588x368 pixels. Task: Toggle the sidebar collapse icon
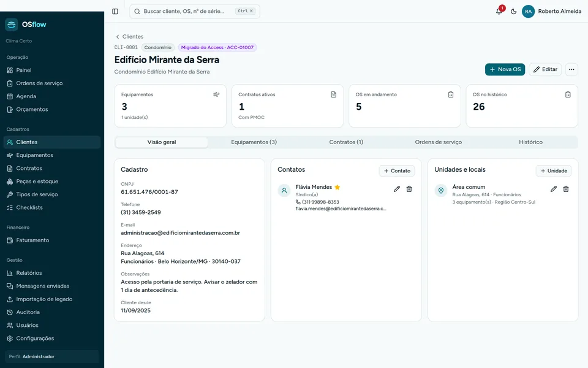point(115,11)
